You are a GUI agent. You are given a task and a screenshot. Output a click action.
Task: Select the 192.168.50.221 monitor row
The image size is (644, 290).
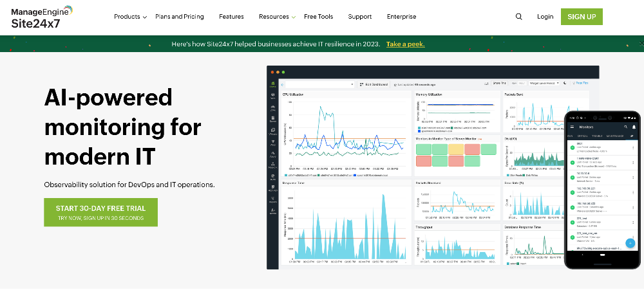[x=603, y=192]
